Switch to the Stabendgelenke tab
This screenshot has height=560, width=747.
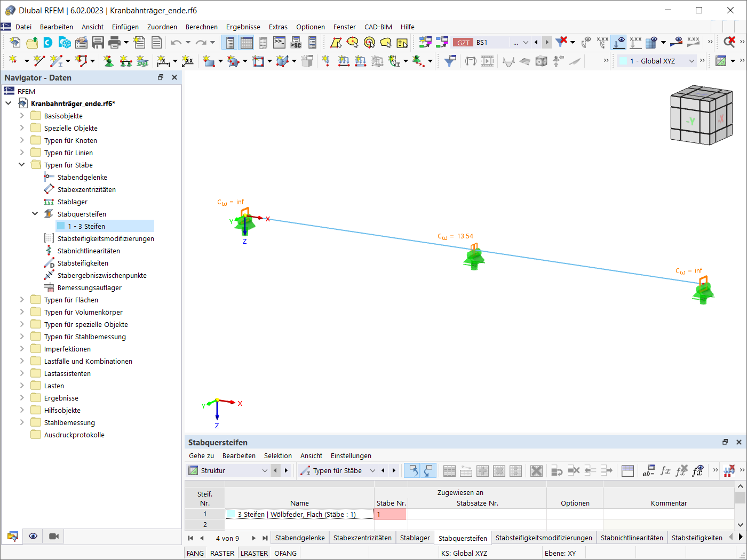(x=300, y=538)
